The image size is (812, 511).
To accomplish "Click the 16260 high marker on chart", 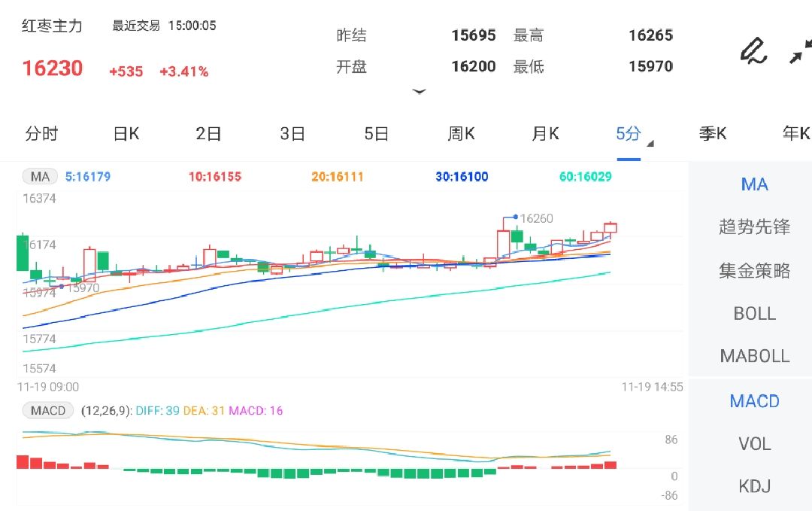I will tap(536, 219).
